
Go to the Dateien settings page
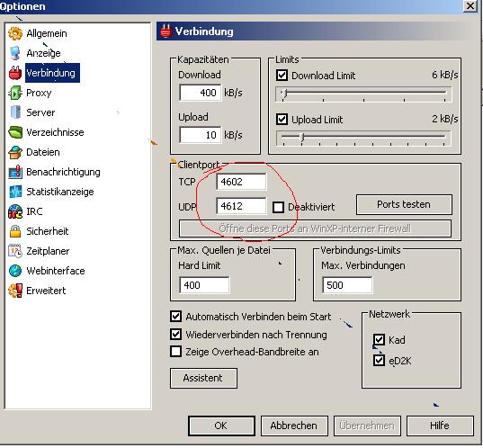click(x=43, y=152)
